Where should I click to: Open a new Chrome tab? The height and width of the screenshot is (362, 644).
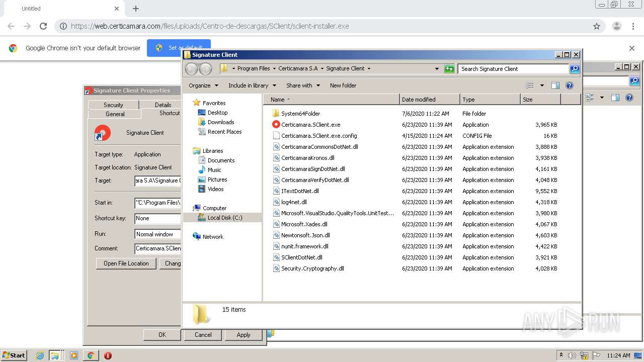pos(136,9)
